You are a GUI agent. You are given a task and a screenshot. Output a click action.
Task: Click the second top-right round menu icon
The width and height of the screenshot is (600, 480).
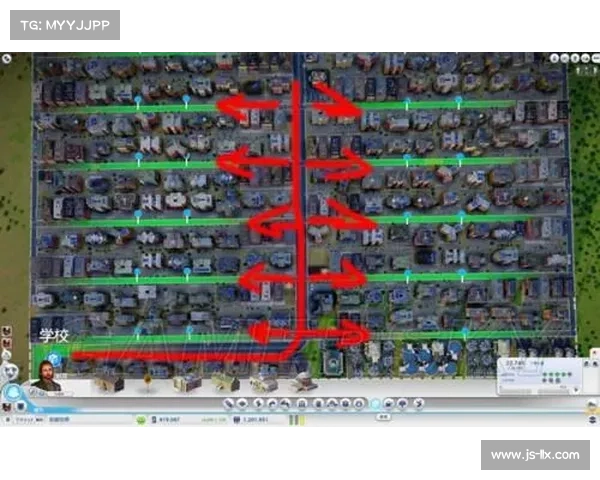coord(565,58)
